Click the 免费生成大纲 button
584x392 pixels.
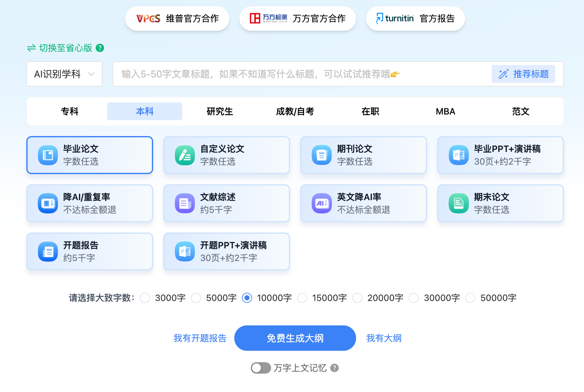pyautogui.click(x=295, y=338)
